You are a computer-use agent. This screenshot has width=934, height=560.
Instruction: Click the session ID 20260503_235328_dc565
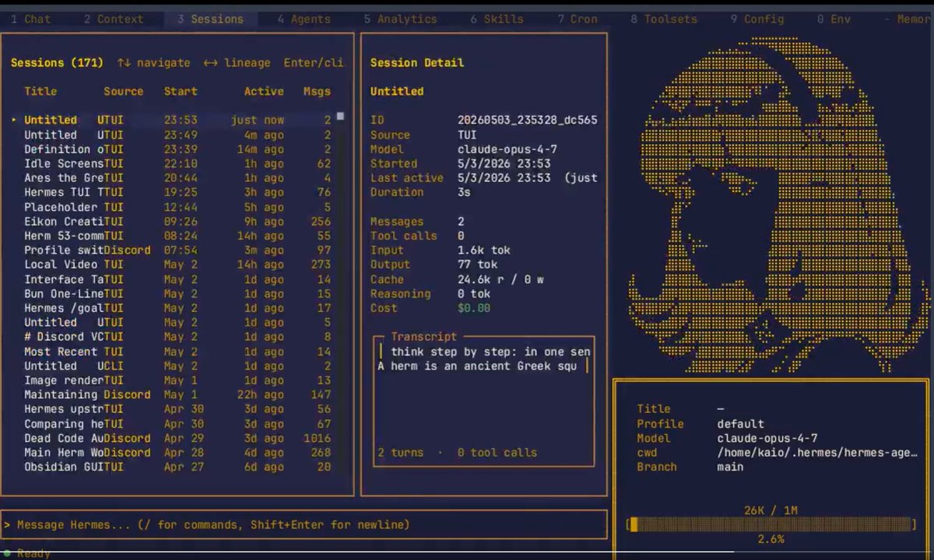(528, 120)
